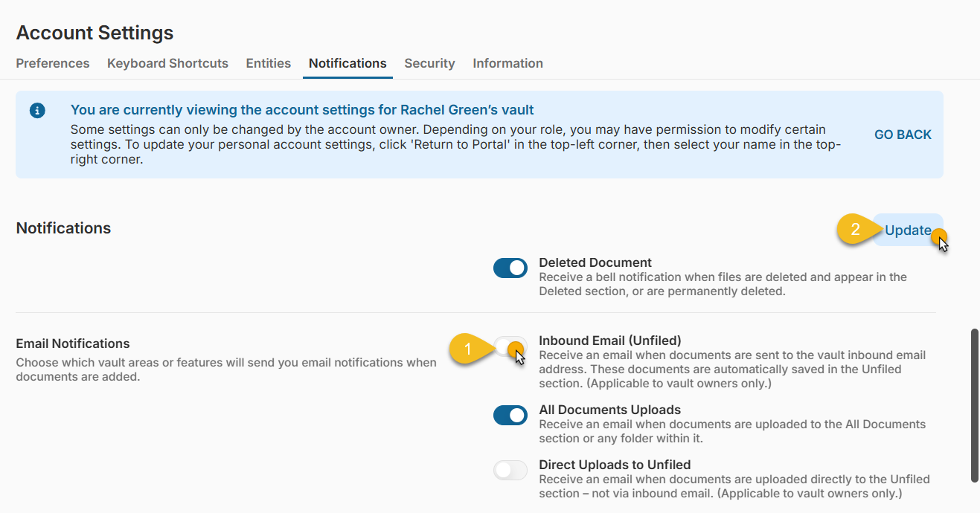
Task: Enable Direct Uploads to Unfiled notifications
Action: pos(510,470)
